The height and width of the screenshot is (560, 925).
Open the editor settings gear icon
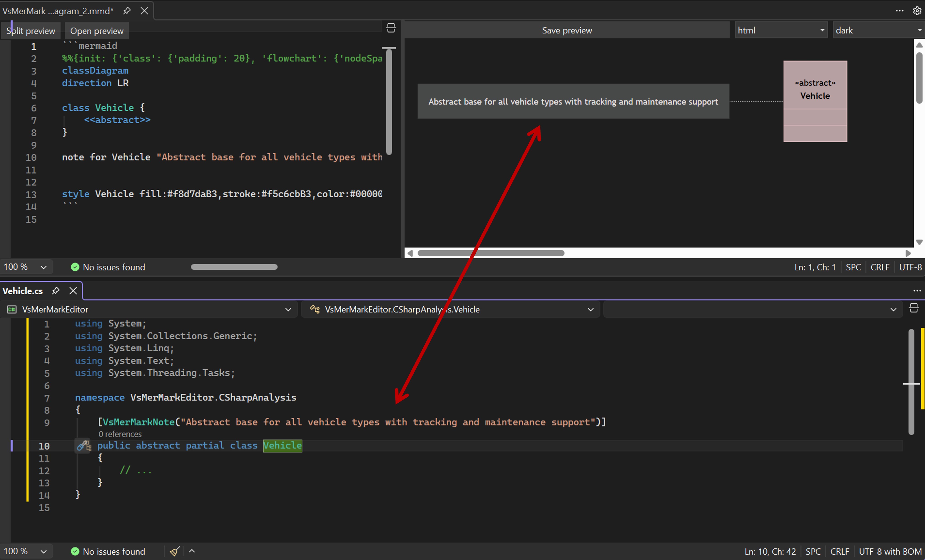[x=917, y=11]
